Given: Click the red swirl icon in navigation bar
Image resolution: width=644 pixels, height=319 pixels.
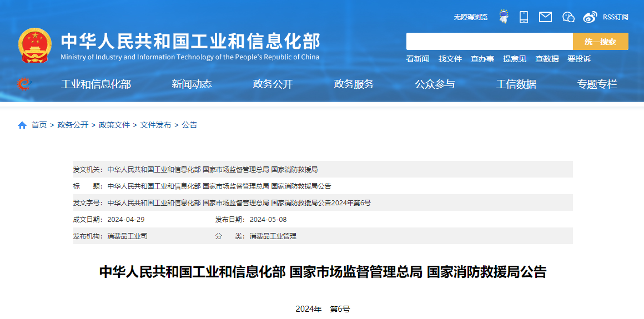Looking at the screenshot, I should point(23,84).
